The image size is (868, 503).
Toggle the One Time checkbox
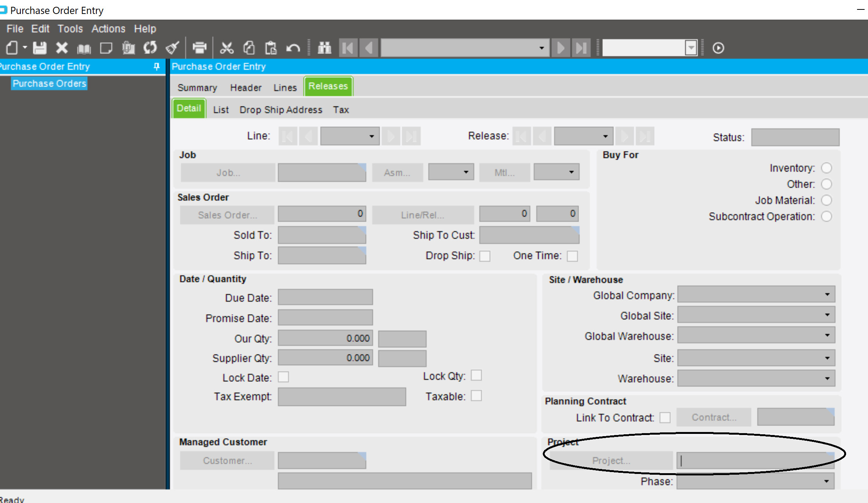click(572, 256)
